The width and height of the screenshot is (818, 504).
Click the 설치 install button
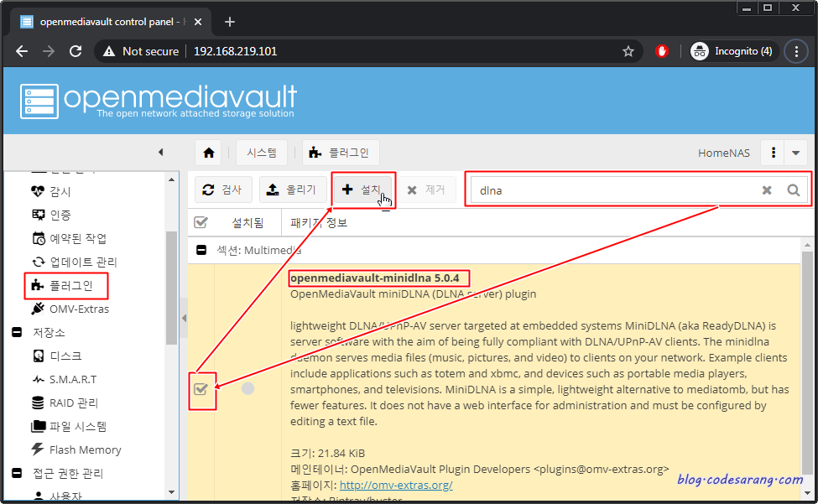(x=363, y=190)
